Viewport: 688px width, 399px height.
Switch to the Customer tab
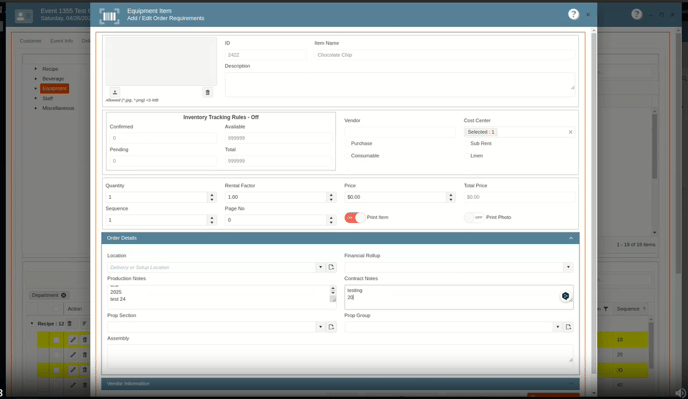coord(30,41)
